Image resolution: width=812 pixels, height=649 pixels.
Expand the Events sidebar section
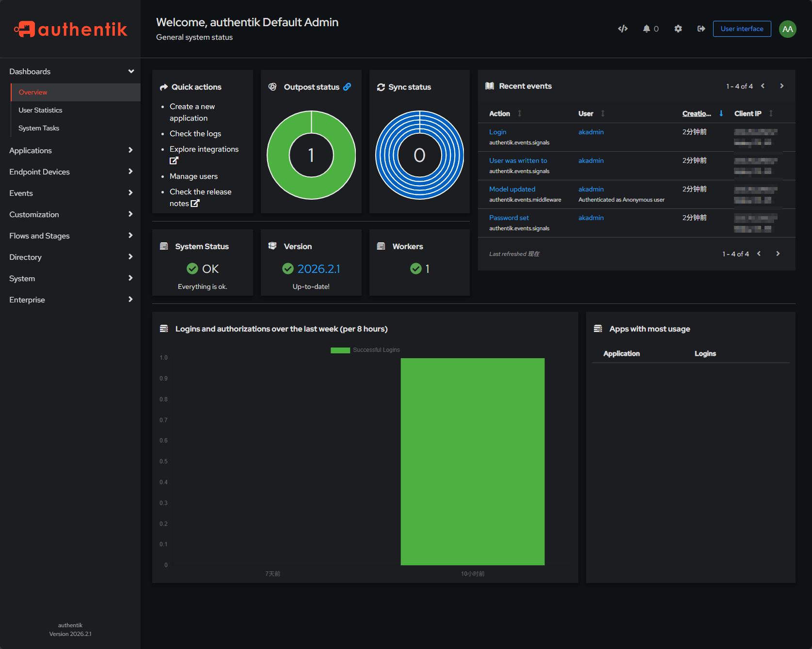click(x=70, y=193)
